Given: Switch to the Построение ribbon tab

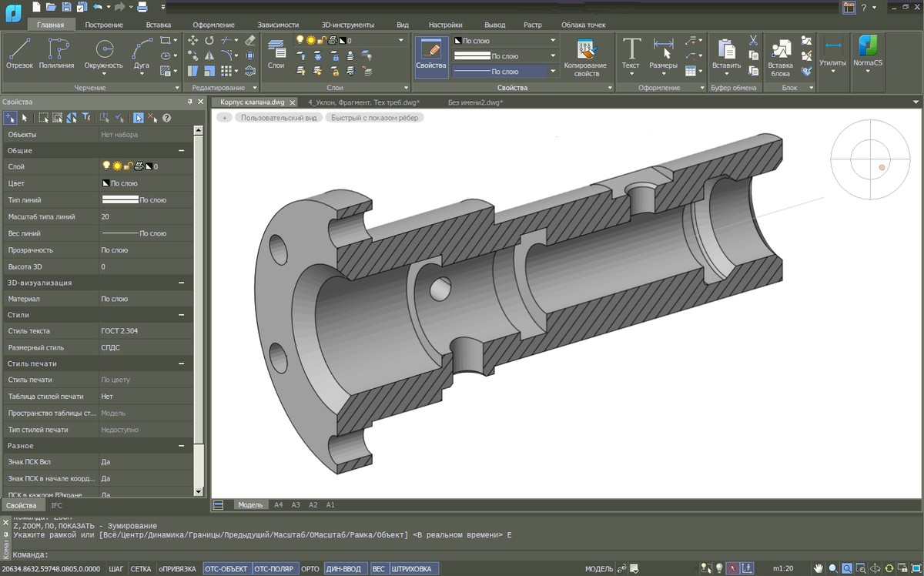Looking at the screenshot, I should click(x=104, y=25).
